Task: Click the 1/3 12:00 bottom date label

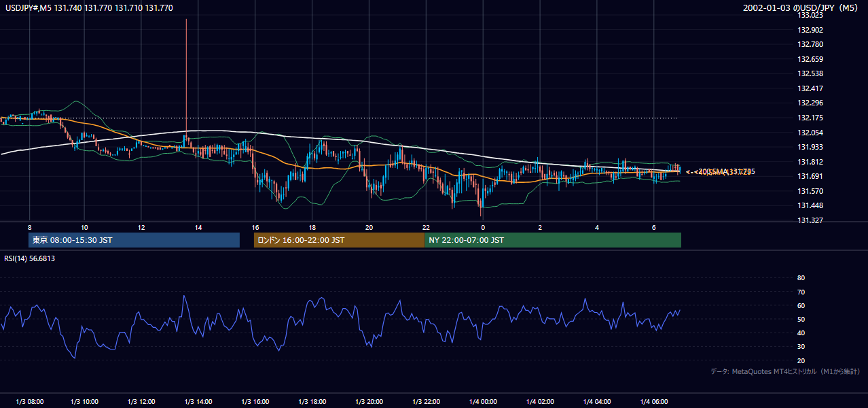Action: [141, 402]
